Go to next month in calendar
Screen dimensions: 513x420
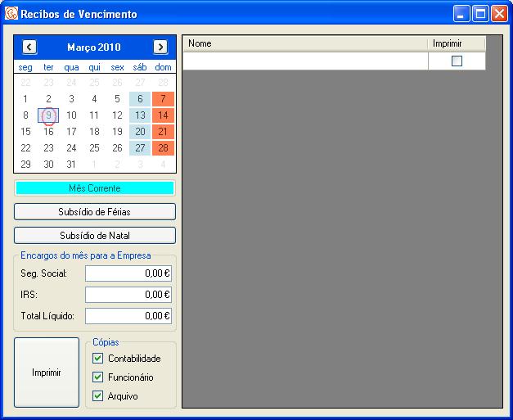point(160,47)
